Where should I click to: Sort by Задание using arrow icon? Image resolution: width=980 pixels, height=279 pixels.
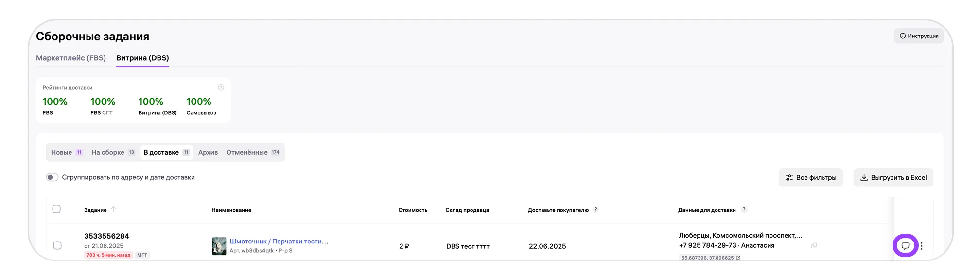[x=113, y=210]
